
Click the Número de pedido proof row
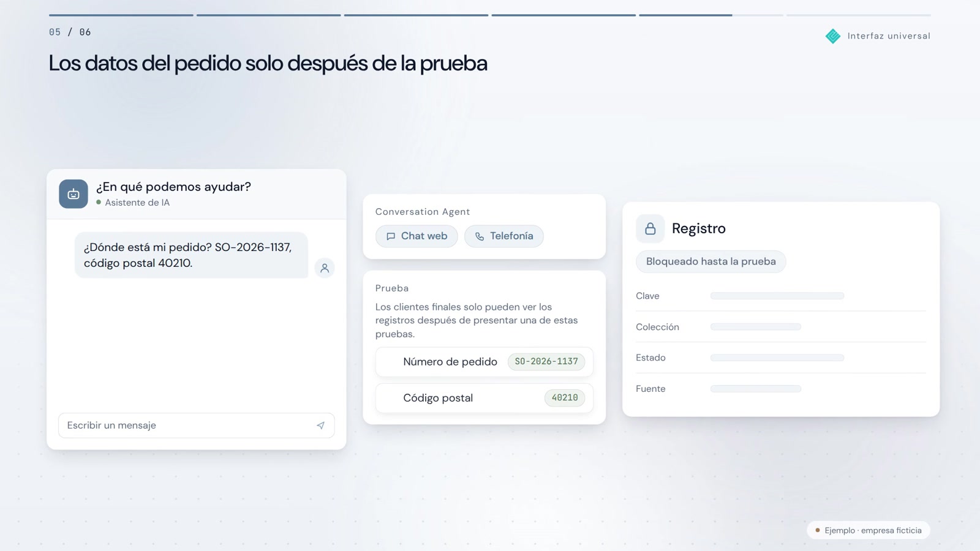click(x=484, y=362)
